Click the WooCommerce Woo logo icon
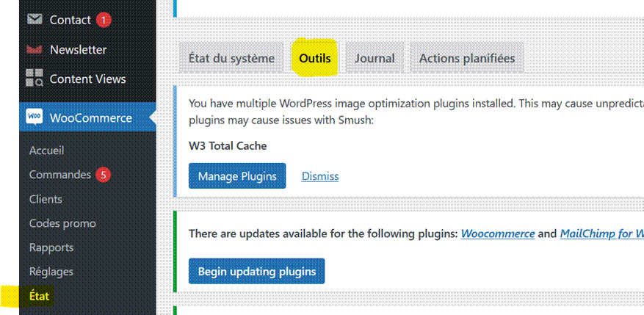 (x=34, y=117)
